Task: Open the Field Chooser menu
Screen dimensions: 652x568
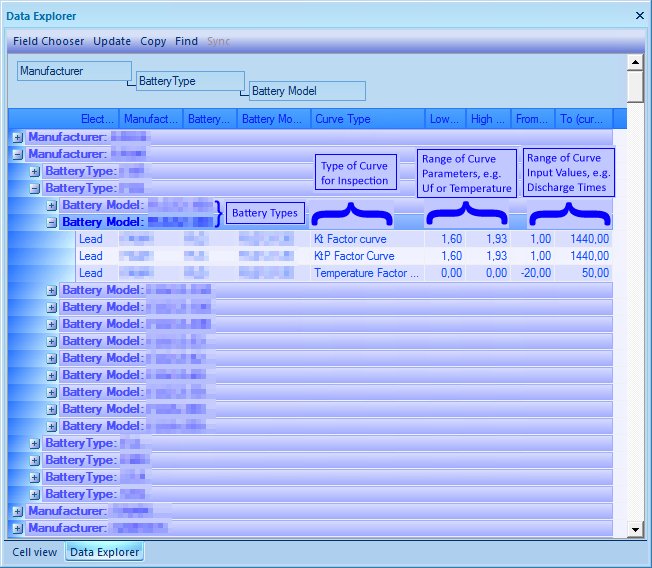Action: [48, 41]
